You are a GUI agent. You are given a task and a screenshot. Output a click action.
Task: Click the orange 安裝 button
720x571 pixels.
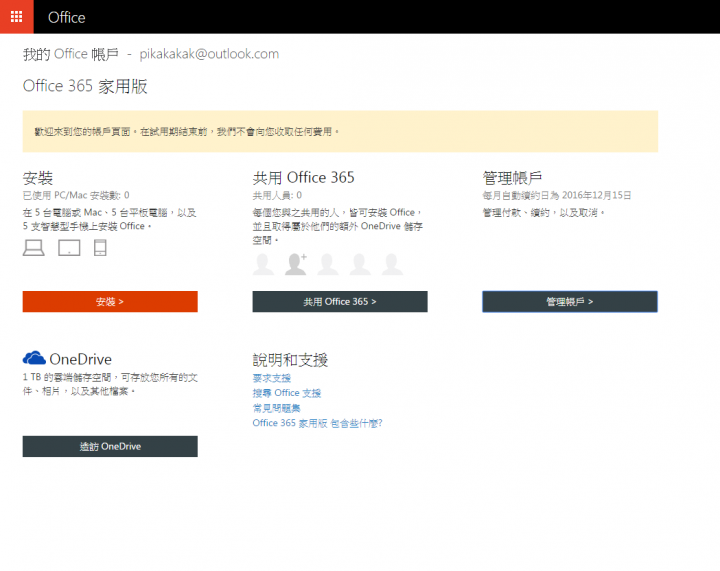110,302
